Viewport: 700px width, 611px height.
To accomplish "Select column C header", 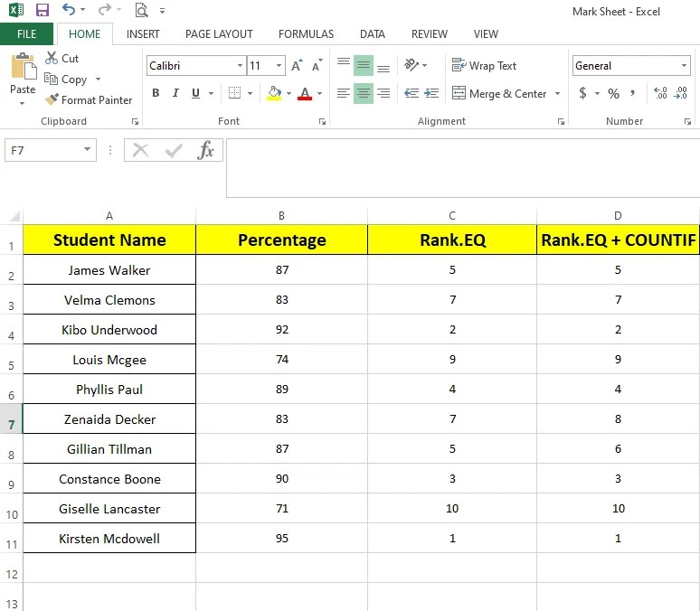I will pyautogui.click(x=452, y=216).
